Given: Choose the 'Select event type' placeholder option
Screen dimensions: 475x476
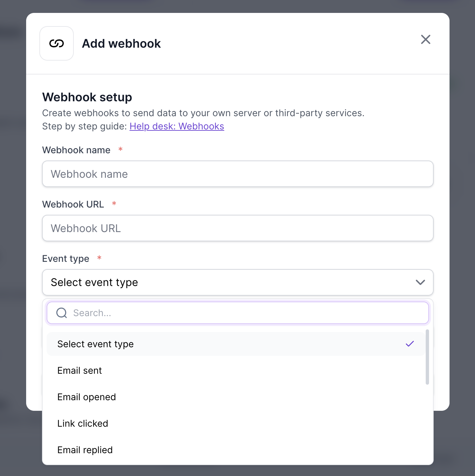Looking at the screenshot, I should [96, 344].
